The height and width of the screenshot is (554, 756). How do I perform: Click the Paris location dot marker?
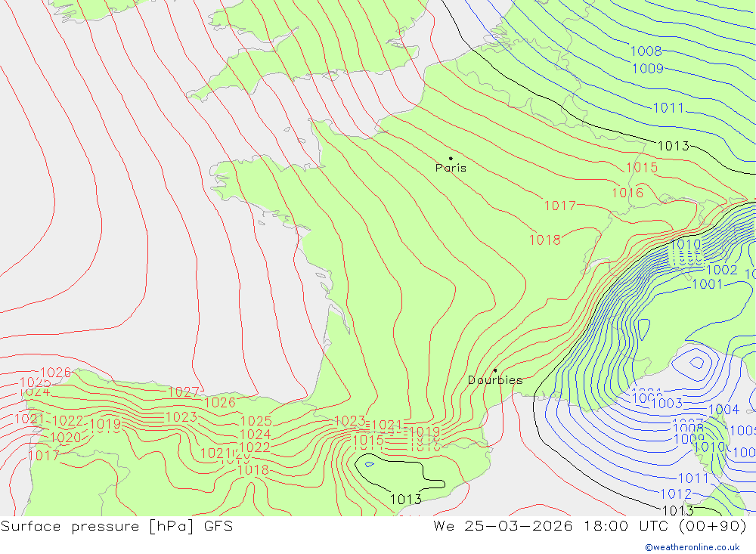[x=451, y=158]
